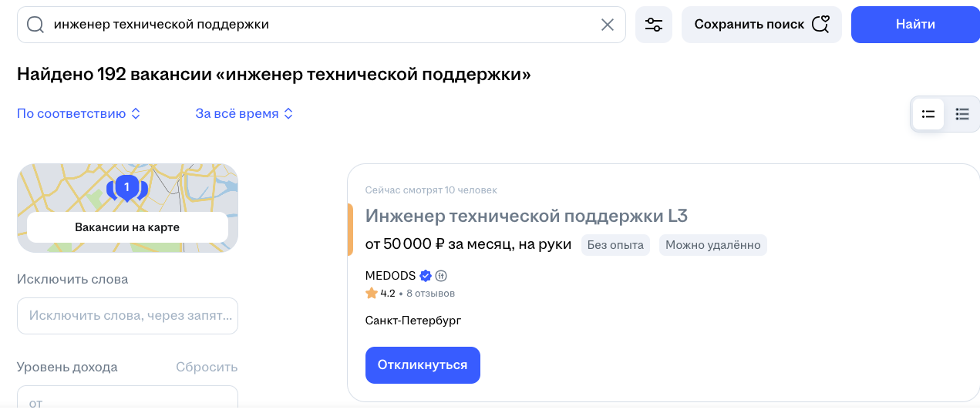The image size is (980, 413).
Task: Expand the По соответствию sort dropdown
Action: point(79,113)
